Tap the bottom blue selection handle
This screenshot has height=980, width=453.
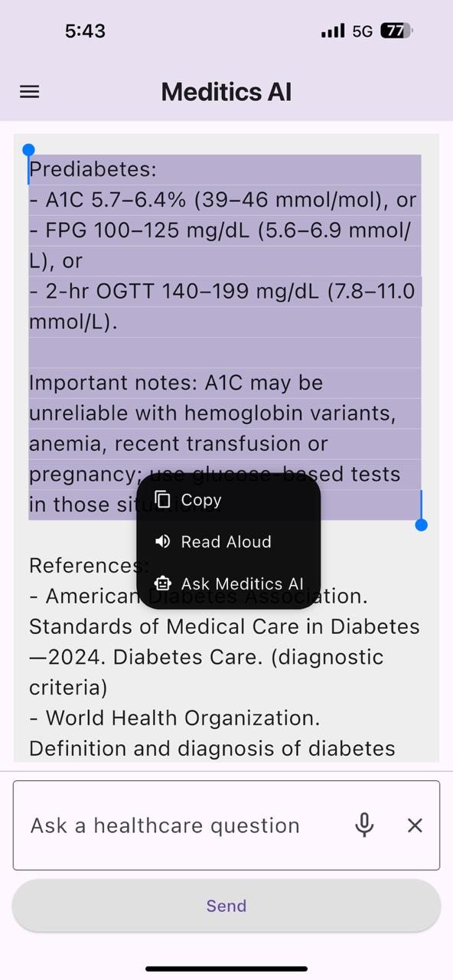(x=421, y=524)
